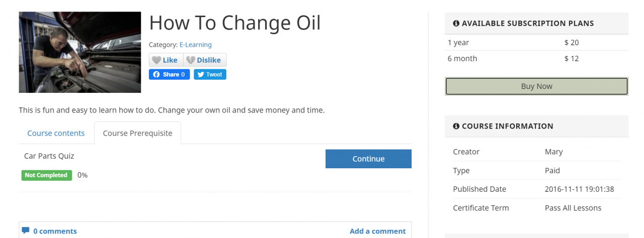Open the 0 comments link
Image resolution: width=644 pixels, height=238 pixels.
pyautogui.click(x=55, y=231)
